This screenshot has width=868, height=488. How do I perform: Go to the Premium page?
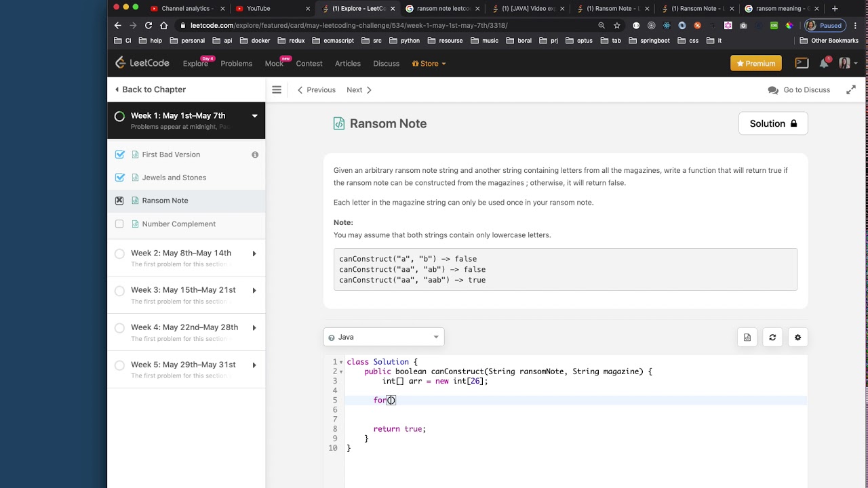pyautogui.click(x=756, y=64)
